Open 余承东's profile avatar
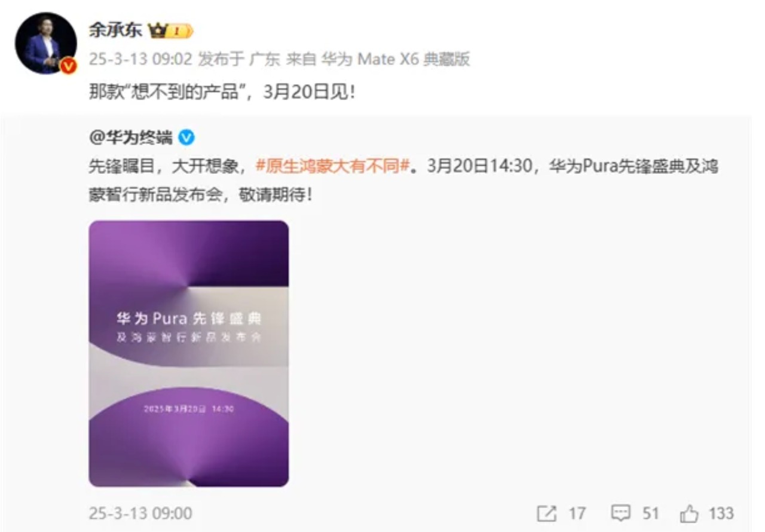Image resolution: width=765 pixels, height=532 pixels. (x=46, y=44)
